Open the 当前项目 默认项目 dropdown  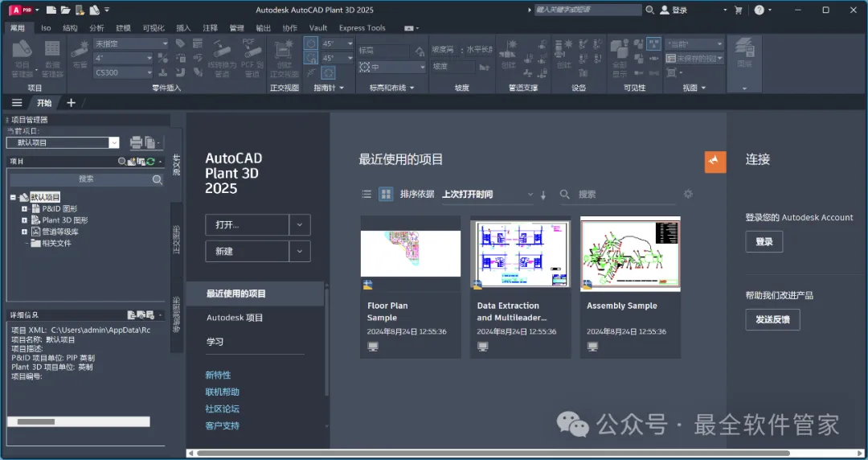pos(114,142)
